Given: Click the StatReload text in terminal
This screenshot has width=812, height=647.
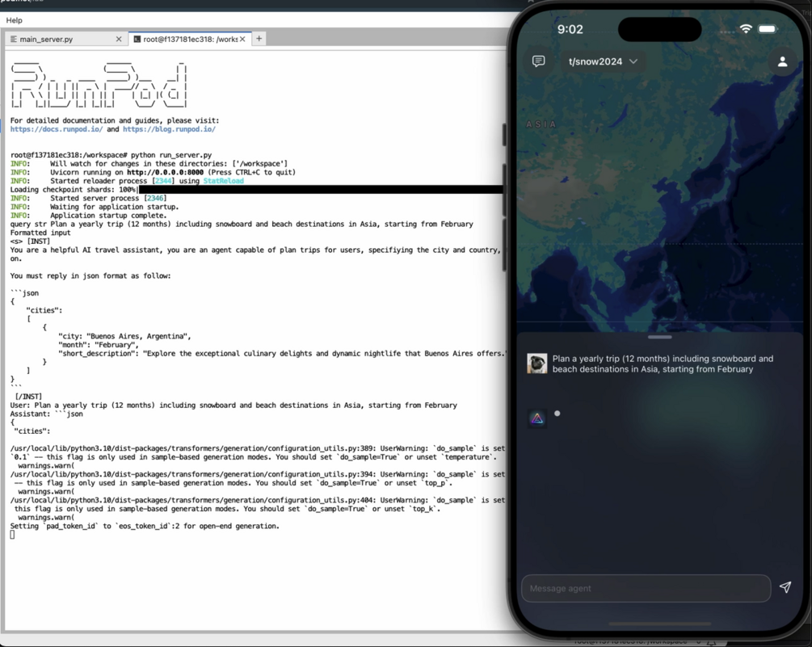Looking at the screenshot, I should 223,181.
